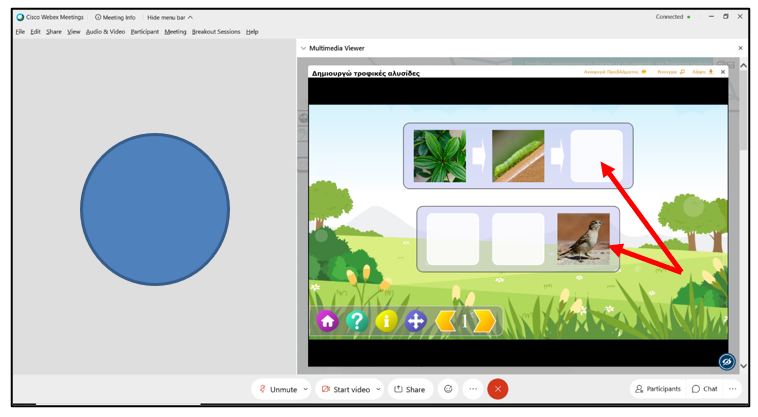Viewport: 758px width, 417px height.
Task: Open the Chat panel
Action: click(x=704, y=389)
